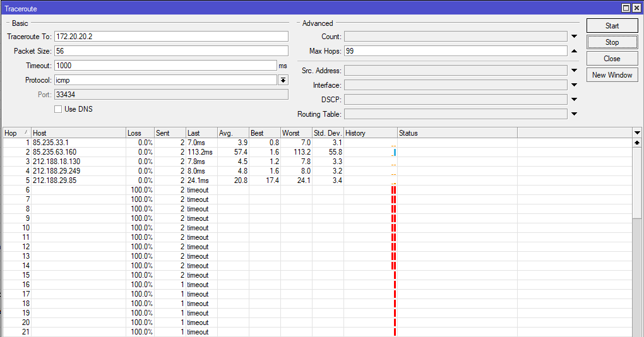Image resolution: width=644 pixels, height=337 pixels.
Task: Expand the Routing Table field arrow
Action: pyautogui.click(x=574, y=114)
